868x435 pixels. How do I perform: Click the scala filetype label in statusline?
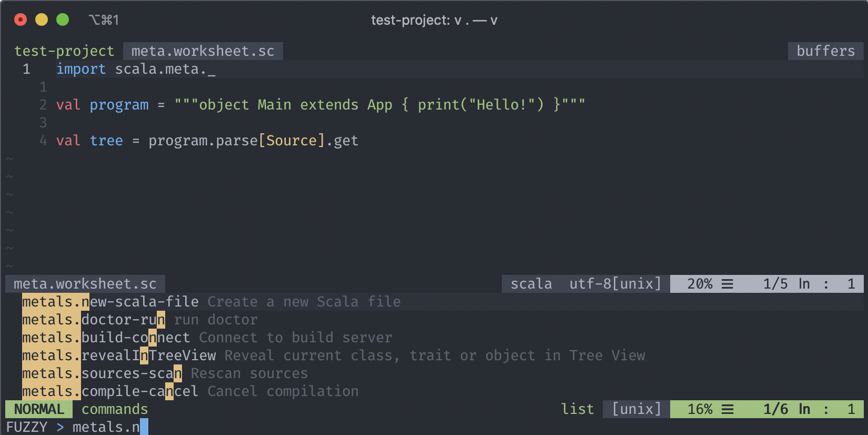tap(531, 284)
